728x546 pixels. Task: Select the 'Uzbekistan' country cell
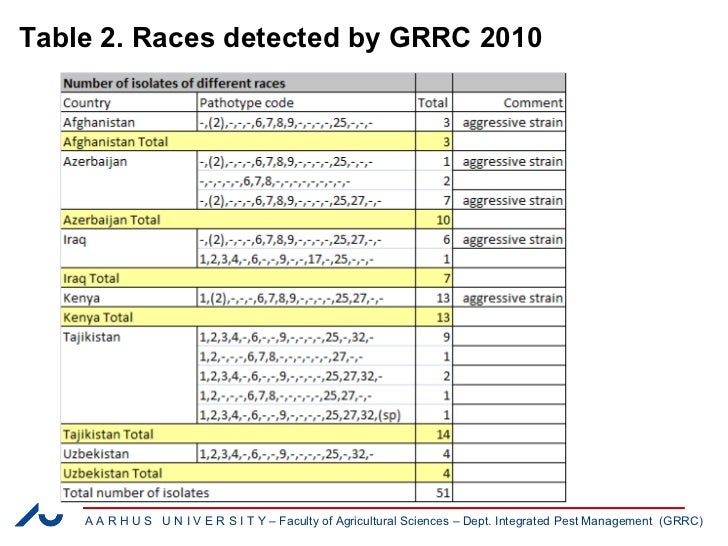point(96,454)
